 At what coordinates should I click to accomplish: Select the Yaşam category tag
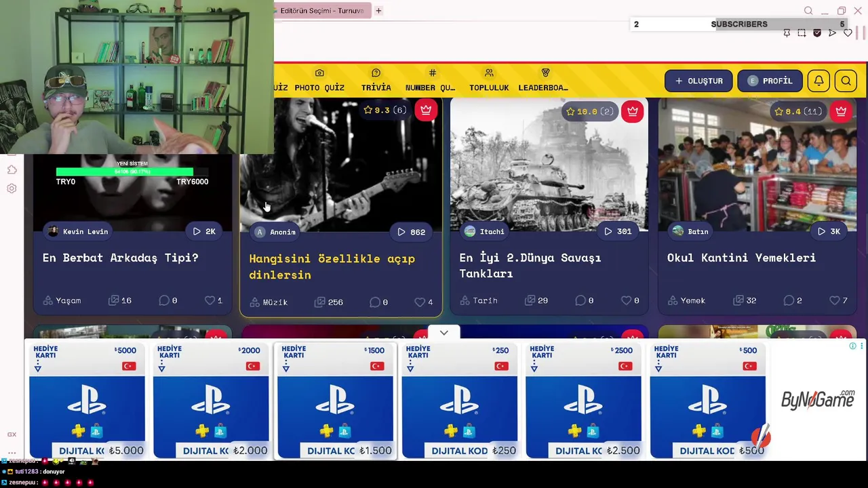point(62,300)
